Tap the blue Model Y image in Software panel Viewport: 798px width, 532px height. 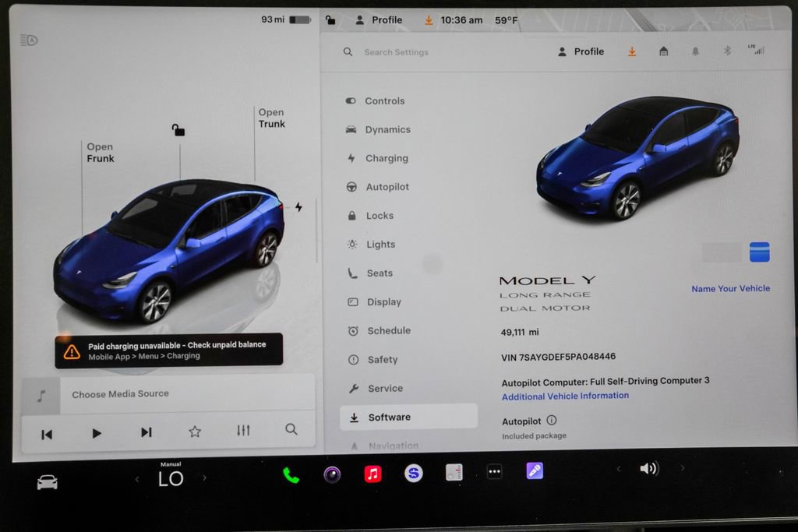tap(637, 157)
